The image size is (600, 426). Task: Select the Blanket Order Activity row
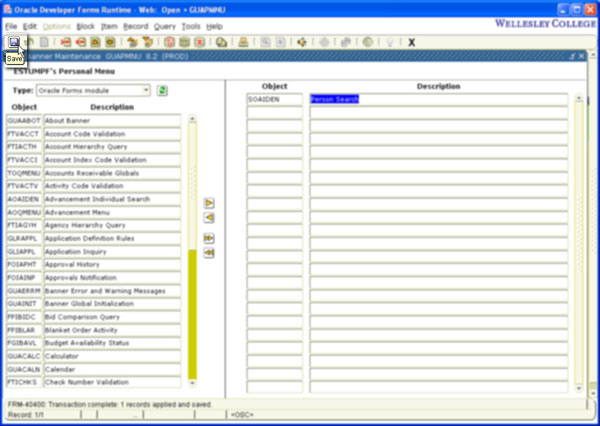(94, 330)
